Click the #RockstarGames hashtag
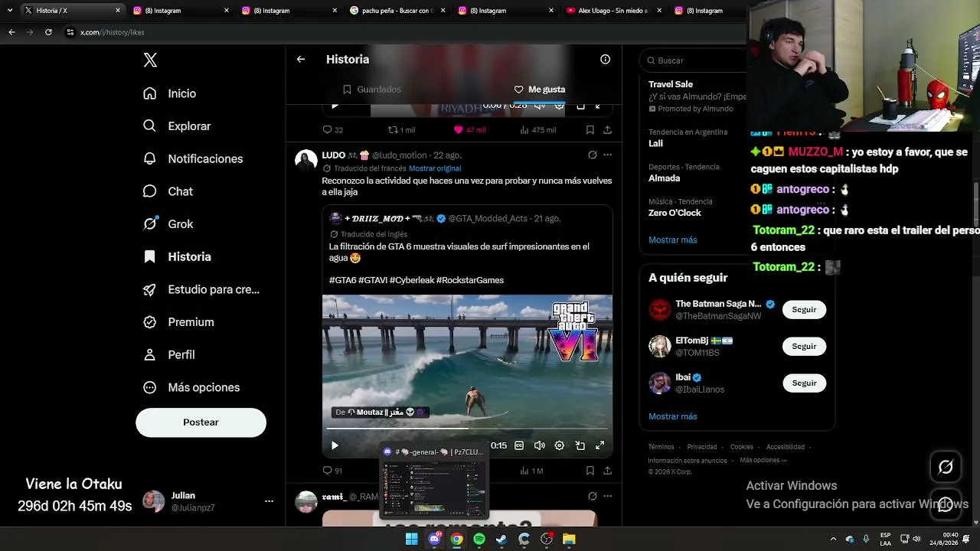 click(x=470, y=280)
